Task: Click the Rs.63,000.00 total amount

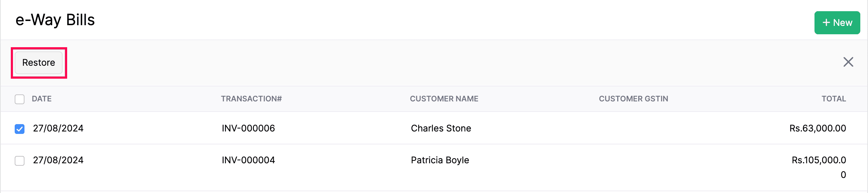Action: point(817,128)
